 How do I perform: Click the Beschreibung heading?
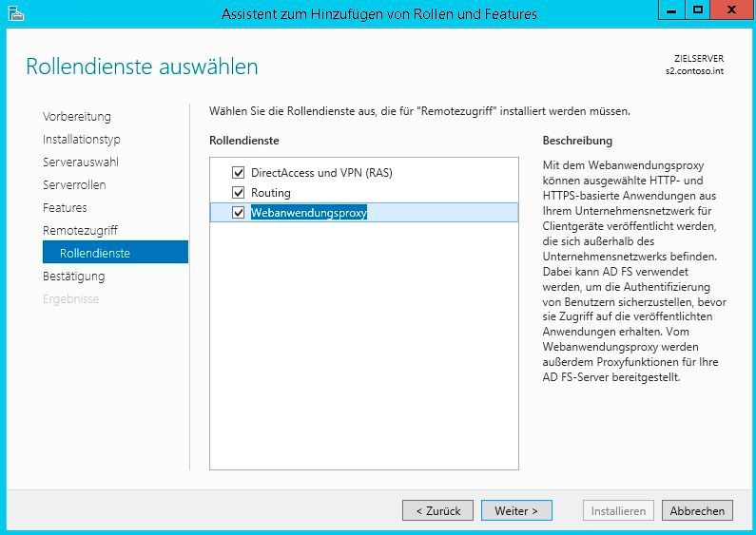click(577, 141)
